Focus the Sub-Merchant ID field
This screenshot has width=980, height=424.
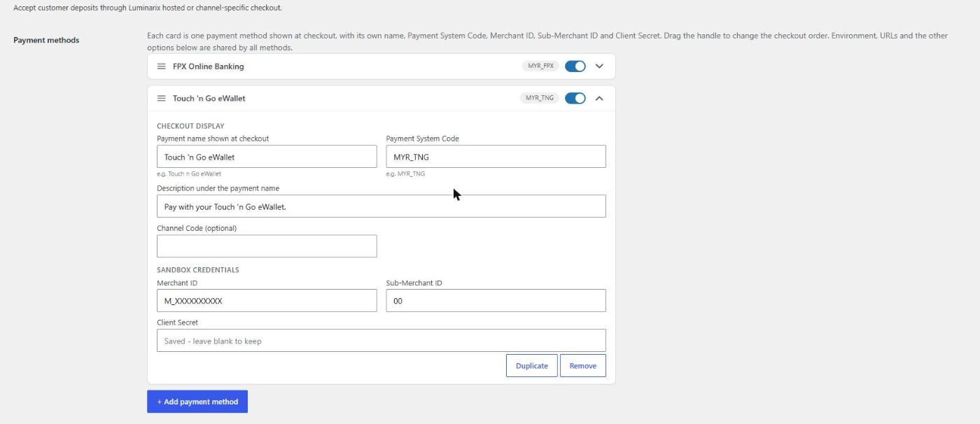coord(496,301)
